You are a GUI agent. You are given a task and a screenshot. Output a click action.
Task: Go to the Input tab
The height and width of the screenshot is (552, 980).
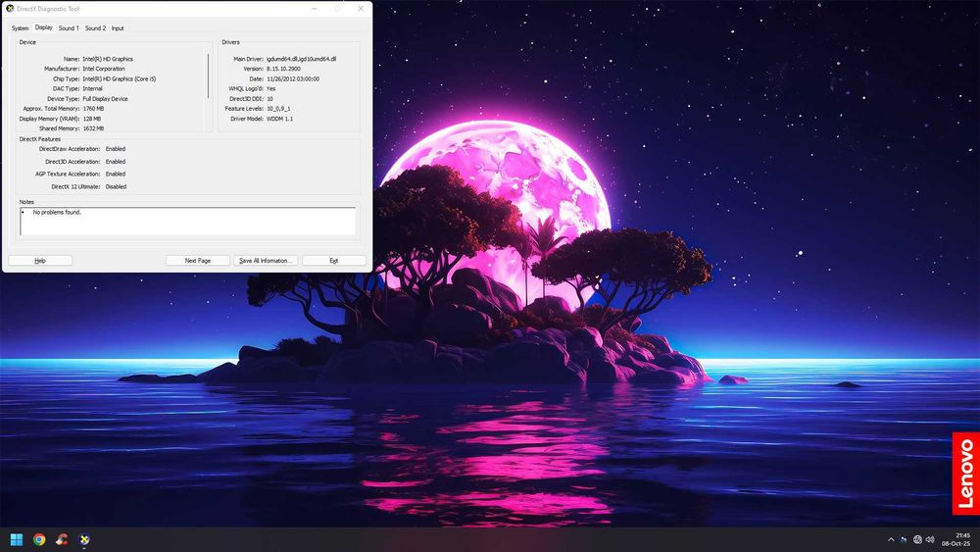(118, 28)
